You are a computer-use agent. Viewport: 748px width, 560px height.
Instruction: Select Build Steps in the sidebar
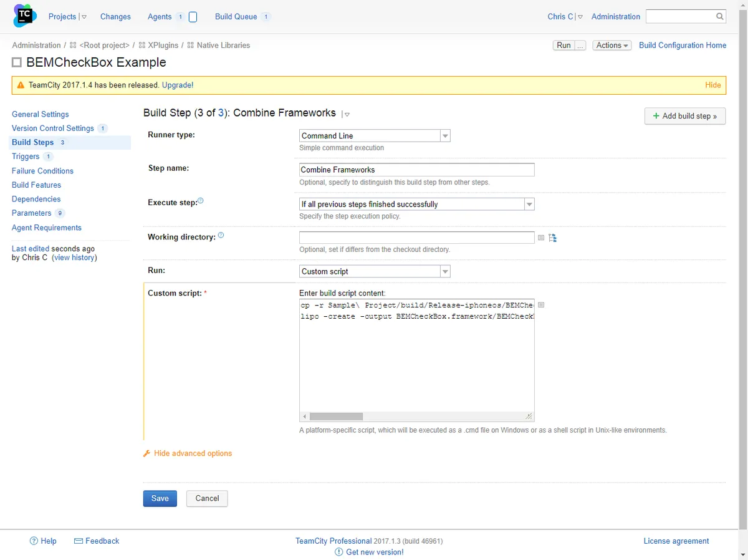pos(33,142)
